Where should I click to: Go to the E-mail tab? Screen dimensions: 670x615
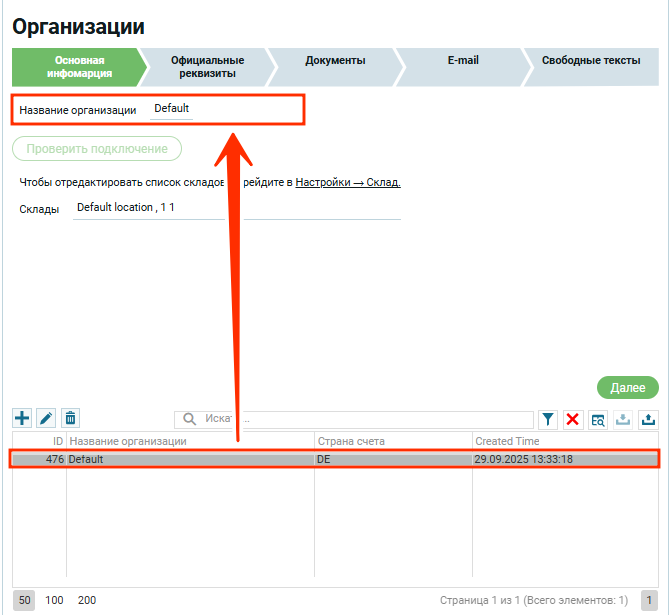coord(462,61)
